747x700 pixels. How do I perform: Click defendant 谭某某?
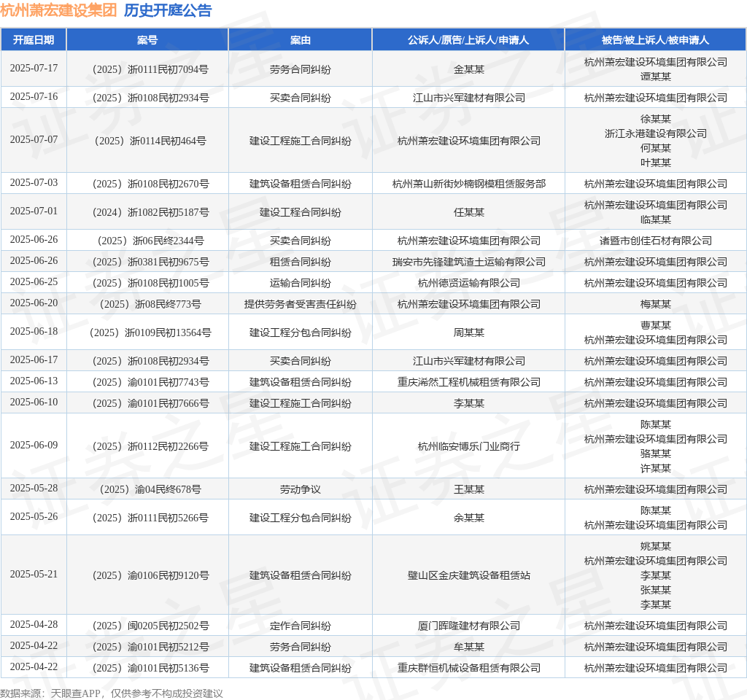pyautogui.click(x=656, y=77)
